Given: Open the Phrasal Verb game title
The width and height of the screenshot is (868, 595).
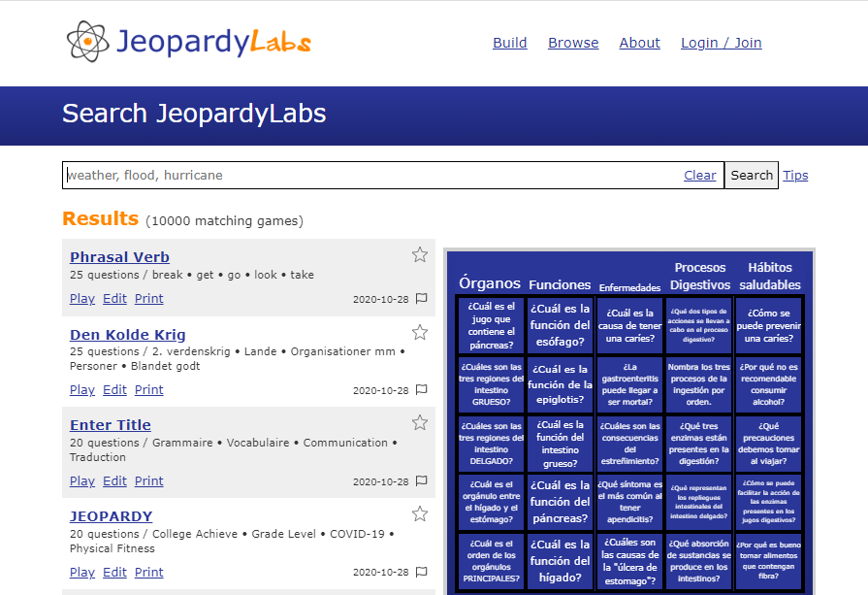Looking at the screenshot, I should point(119,257).
